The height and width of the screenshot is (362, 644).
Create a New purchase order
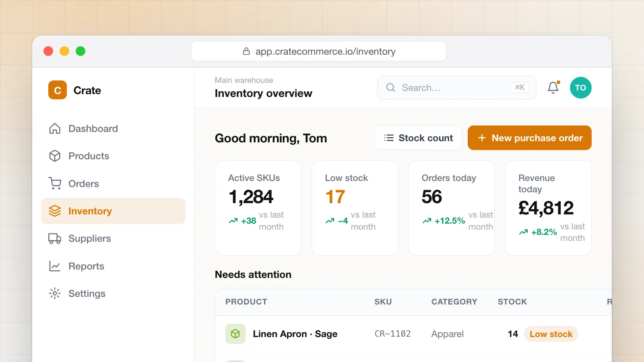[530, 138]
